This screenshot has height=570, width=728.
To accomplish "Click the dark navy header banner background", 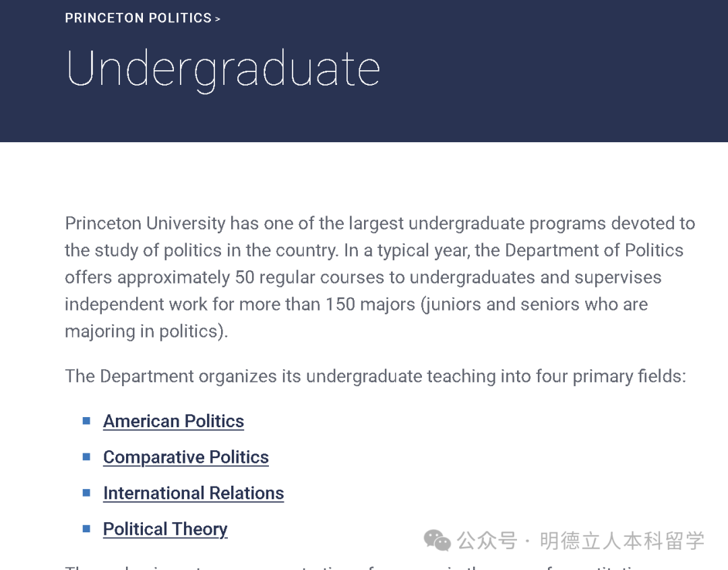I will point(539,81).
